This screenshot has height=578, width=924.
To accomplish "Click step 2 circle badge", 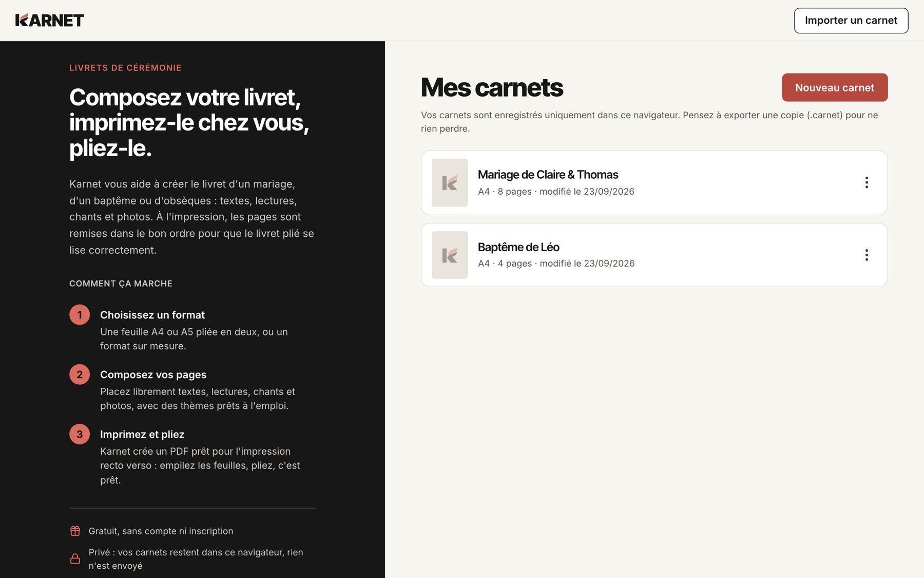I will [x=80, y=374].
